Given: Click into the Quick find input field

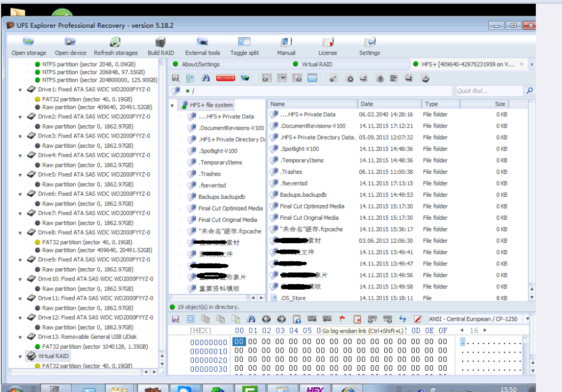Looking at the screenshot, I should [489, 91].
